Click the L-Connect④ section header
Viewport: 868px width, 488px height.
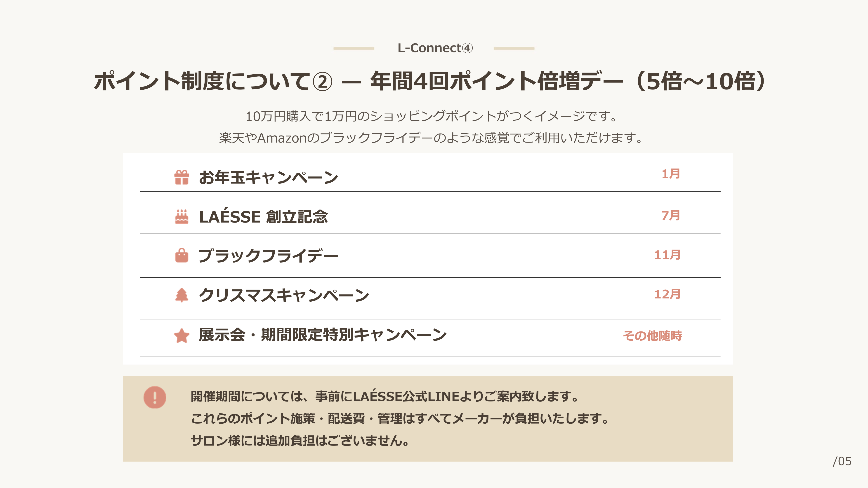coord(435,48)
